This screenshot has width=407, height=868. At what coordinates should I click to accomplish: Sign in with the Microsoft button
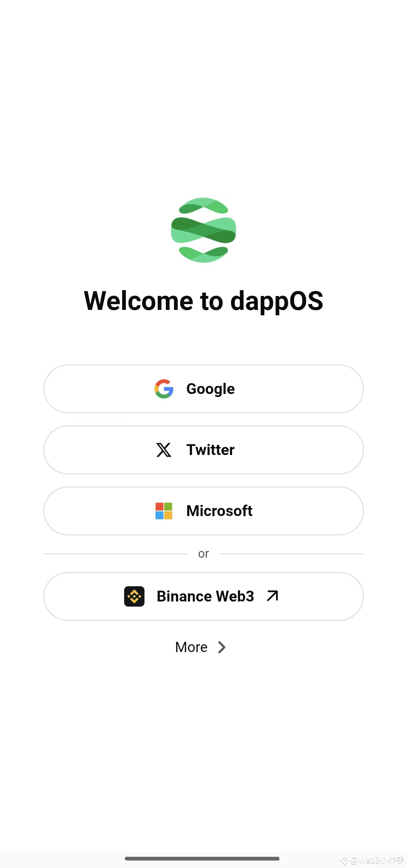pos(203,511)
